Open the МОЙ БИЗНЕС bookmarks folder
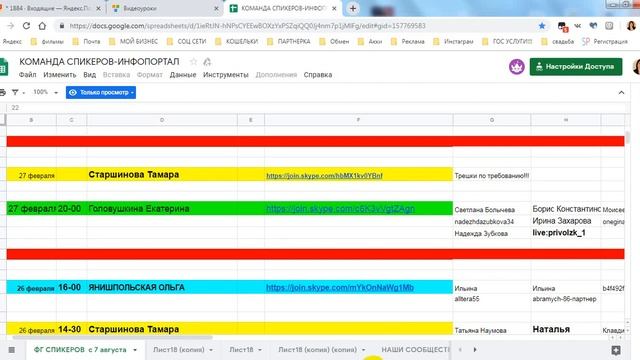 click(133, 41)
